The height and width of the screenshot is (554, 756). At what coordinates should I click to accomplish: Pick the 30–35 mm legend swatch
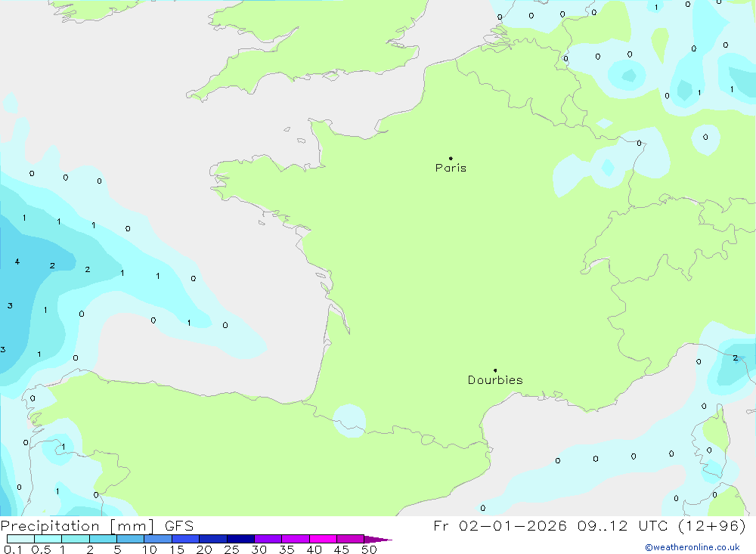268,539
